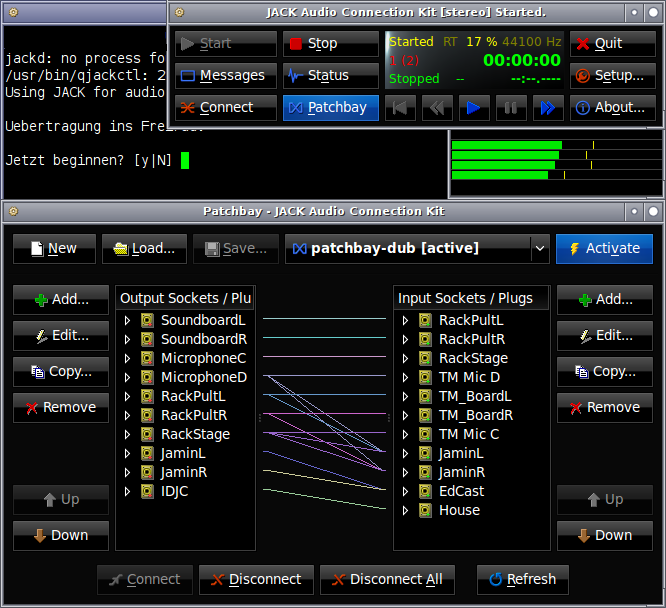Start transport playback
Image resolution: width=666 pixels, height=608 pixels.
(474, 108)
